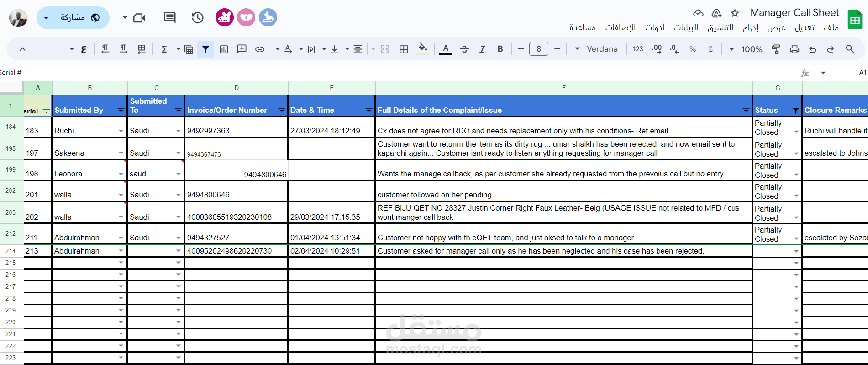Screen dimensions: 868x365
Task: Open the text color picker
Action: (446, 49)
